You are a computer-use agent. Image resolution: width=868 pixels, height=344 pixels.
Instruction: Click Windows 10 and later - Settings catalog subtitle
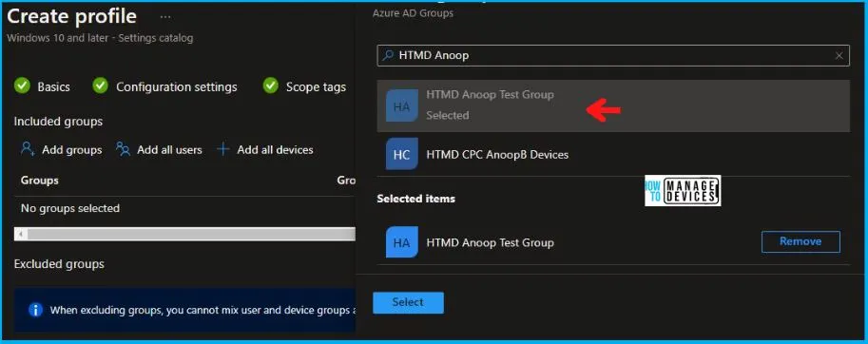pyautogui.click(x=100, y=38)
